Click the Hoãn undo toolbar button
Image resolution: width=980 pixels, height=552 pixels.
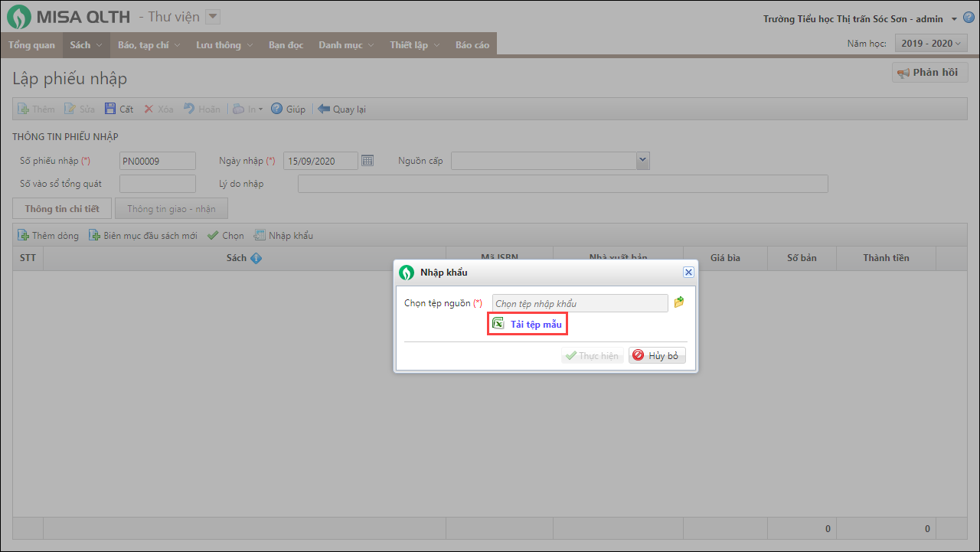tap(201, 109)
